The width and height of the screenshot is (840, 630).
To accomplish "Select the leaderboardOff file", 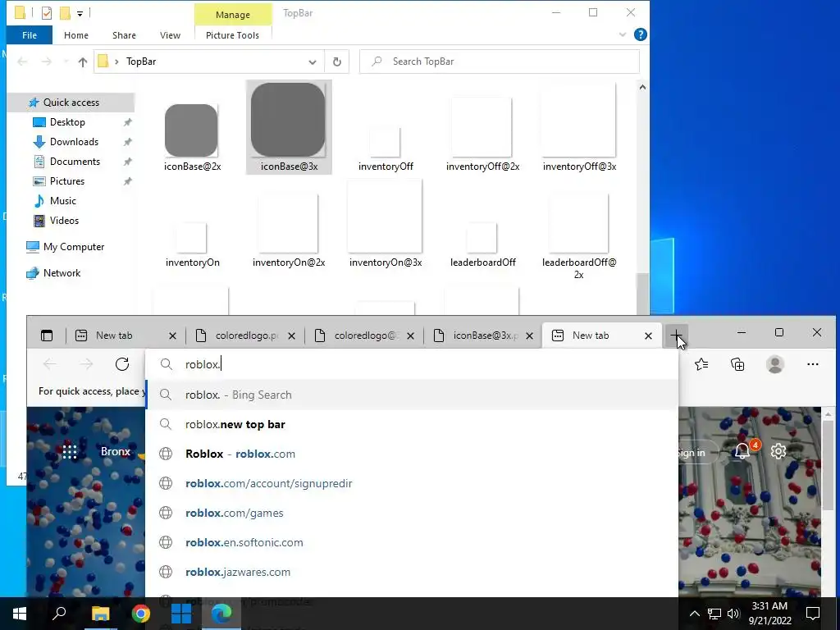I will [482, 244].
